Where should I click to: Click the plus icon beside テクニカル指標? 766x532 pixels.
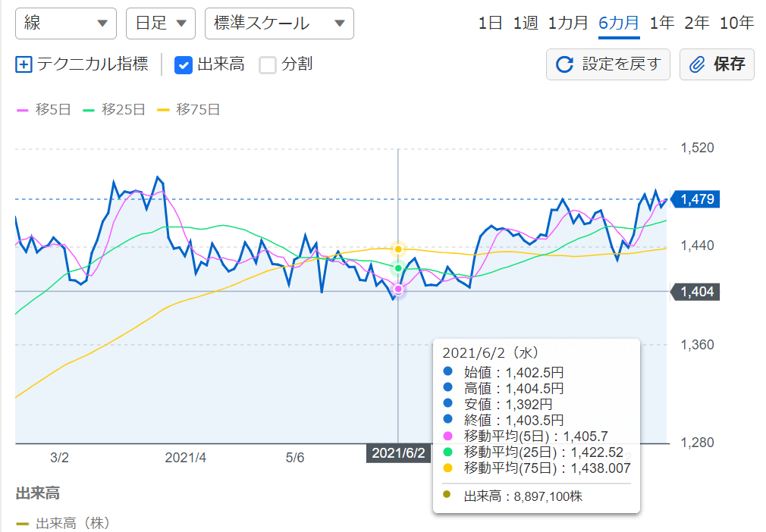(x=24, y=64)
